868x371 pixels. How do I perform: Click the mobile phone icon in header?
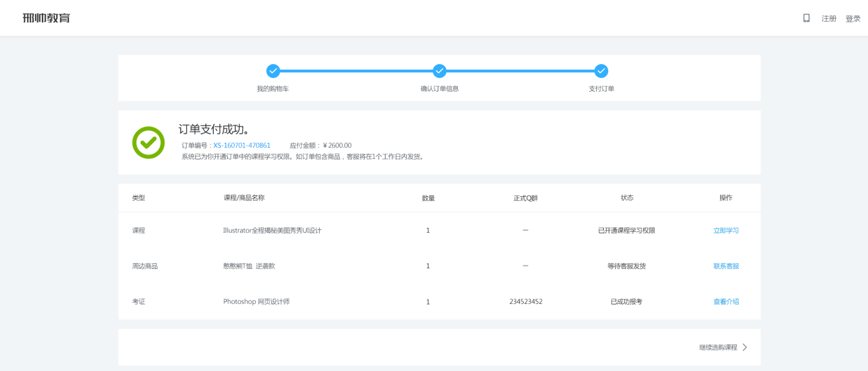tap(806, 18)
